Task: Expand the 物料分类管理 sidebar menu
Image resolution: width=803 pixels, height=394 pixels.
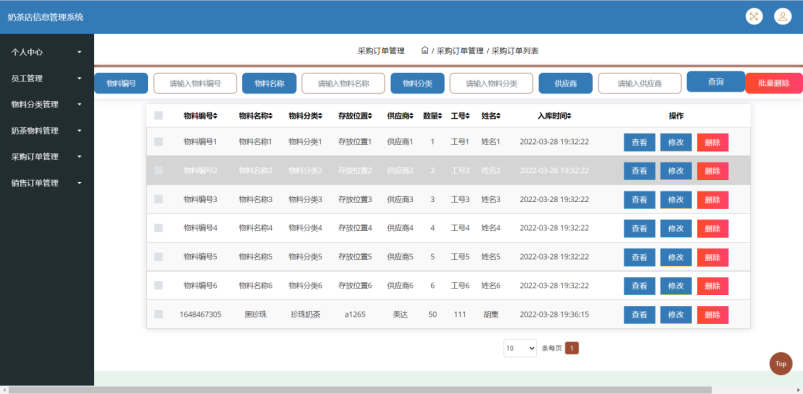Action: click(x=47, y=105)
